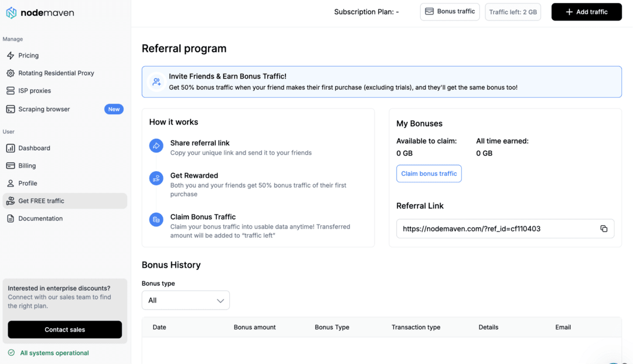
Task: Click the Transaction type column header
Action: coord(416,327)
